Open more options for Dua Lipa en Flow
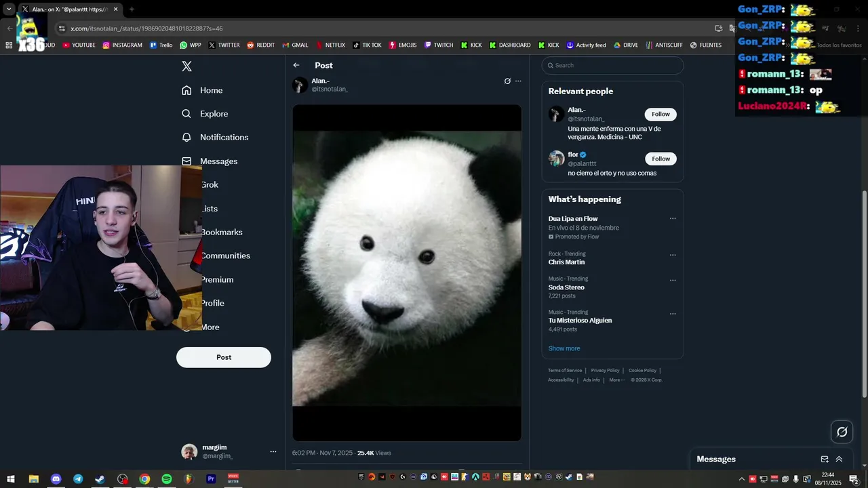The image size is (868, 488). click(673, 218)
